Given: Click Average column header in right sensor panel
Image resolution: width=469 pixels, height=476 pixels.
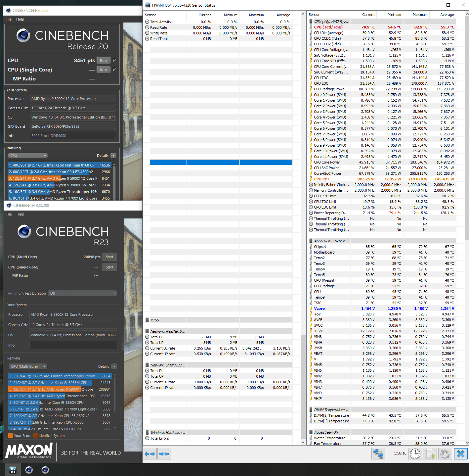Looking at the screenshot, I should pyautogui.click(x=443, y=15).
